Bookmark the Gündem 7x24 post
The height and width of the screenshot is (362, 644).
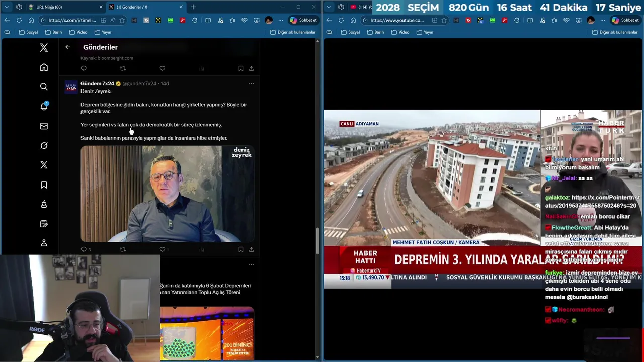(x=240, y=249)
